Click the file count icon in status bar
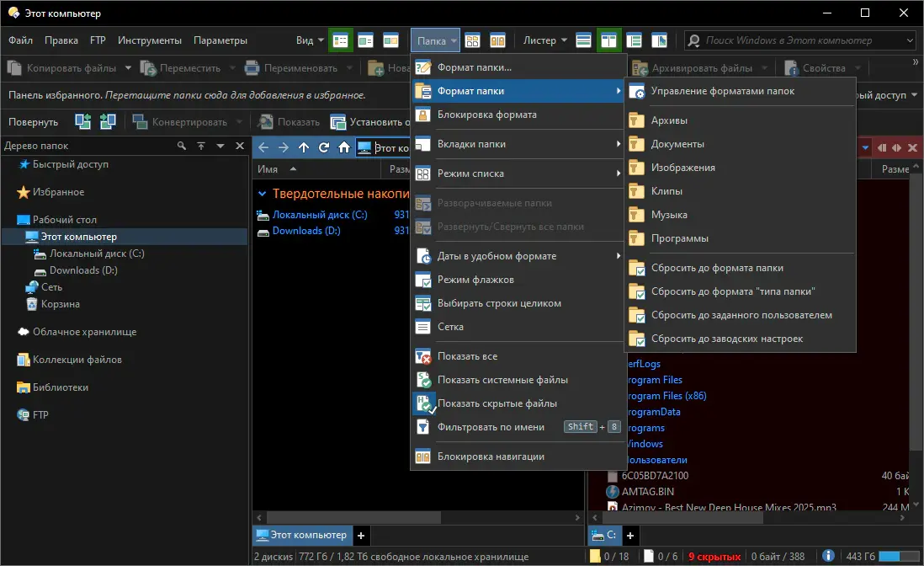Screen dimensions: 924x566 click(x=649, y=556)
